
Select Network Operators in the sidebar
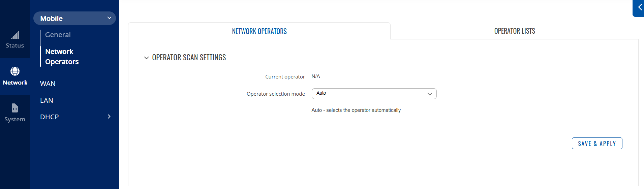62,57
